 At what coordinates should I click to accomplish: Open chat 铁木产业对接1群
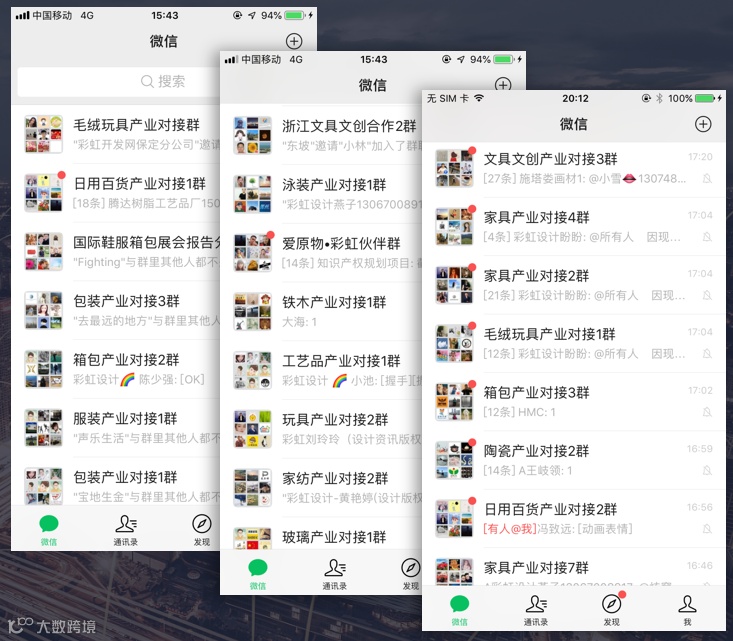point(321,312)
